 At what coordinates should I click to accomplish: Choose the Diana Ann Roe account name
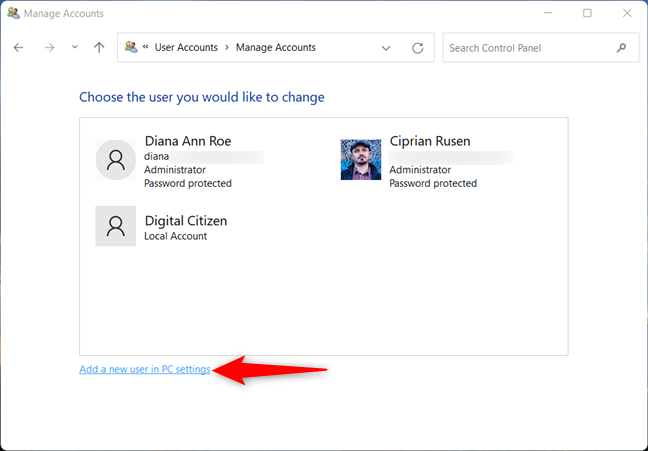pyautogui.click(x=194, y=141)
